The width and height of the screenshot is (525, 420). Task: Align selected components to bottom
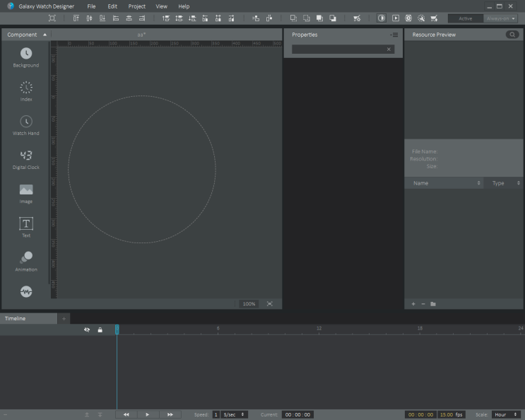pos(102,18)
